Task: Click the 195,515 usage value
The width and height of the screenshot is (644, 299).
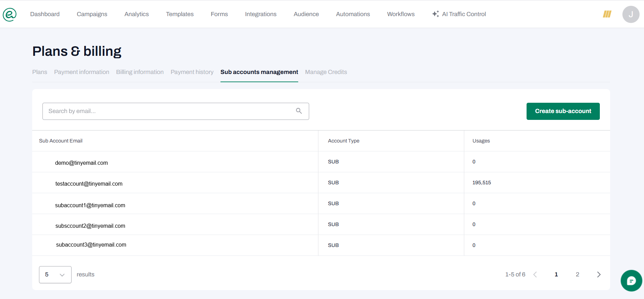Action: (x=482, y=183)
